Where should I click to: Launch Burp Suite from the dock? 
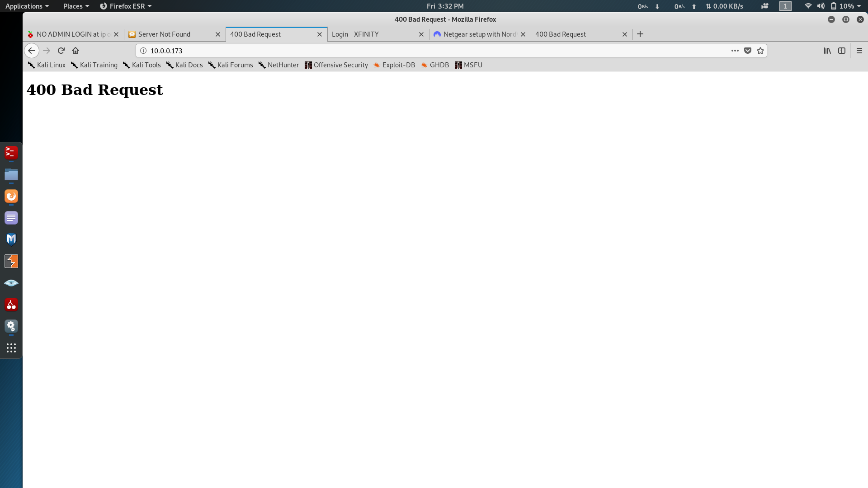pos(11,261)
